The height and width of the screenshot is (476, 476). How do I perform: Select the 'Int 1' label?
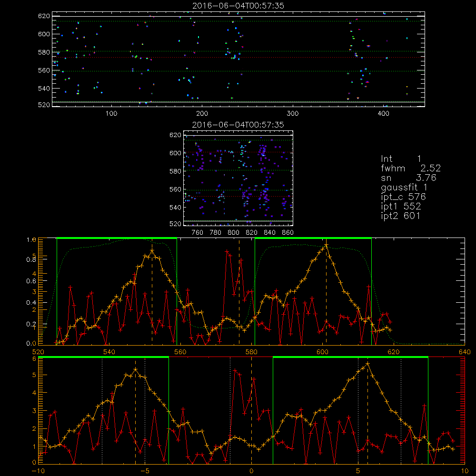coord(401,159)
